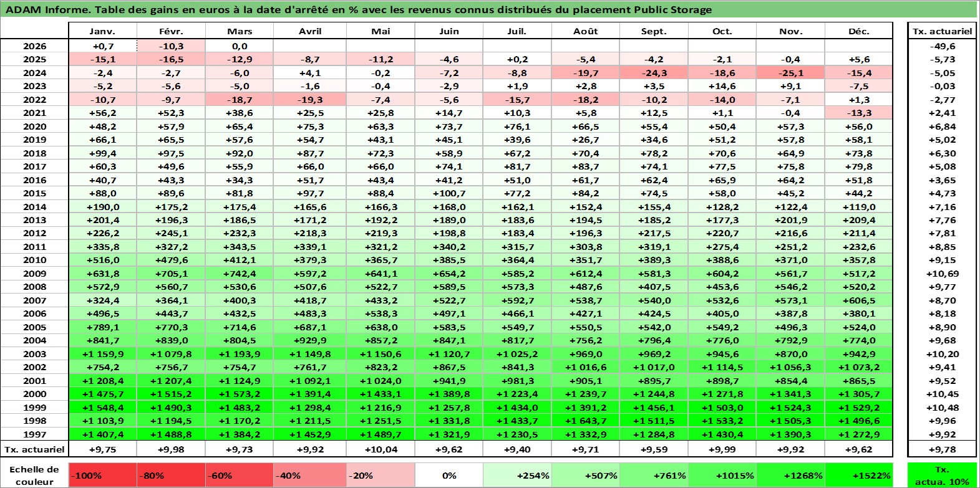Click the -100% red legend swatch
Screen dimensions: 980x488
click(x=102, y=475)
